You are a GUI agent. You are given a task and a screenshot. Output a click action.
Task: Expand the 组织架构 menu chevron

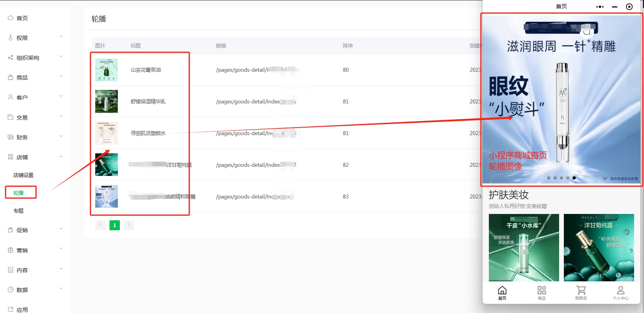[x=61, y=57]
